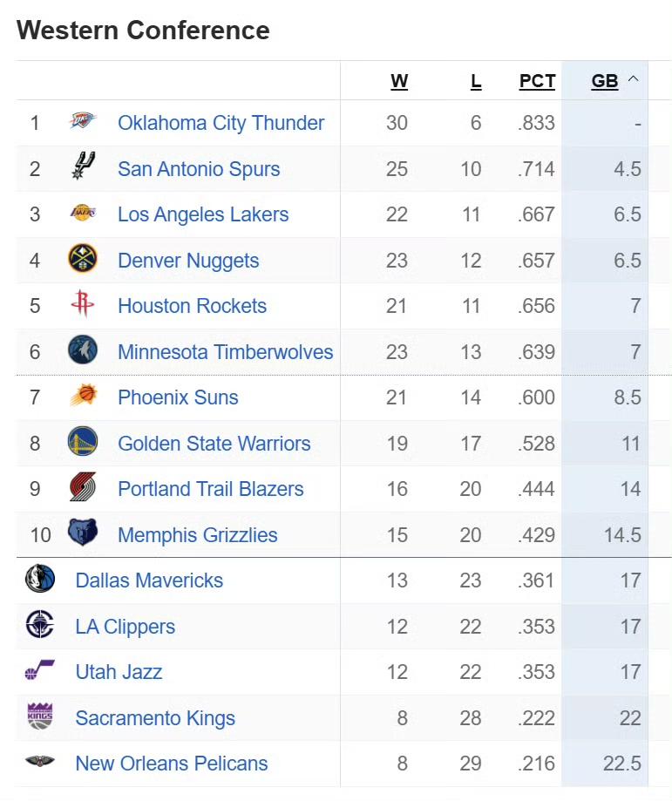Open the New Orleans Pelicans team link
The height and width of the screenshot is (801, 672).
[171, 764]
